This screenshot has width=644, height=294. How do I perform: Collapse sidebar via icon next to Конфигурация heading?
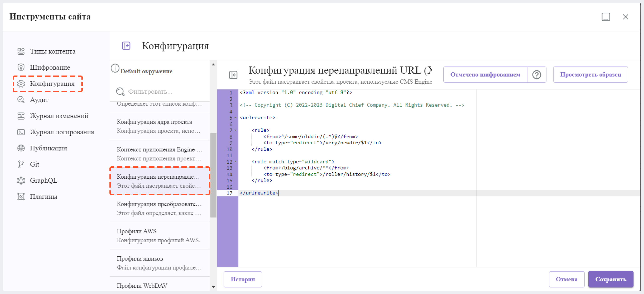(126, 45)
